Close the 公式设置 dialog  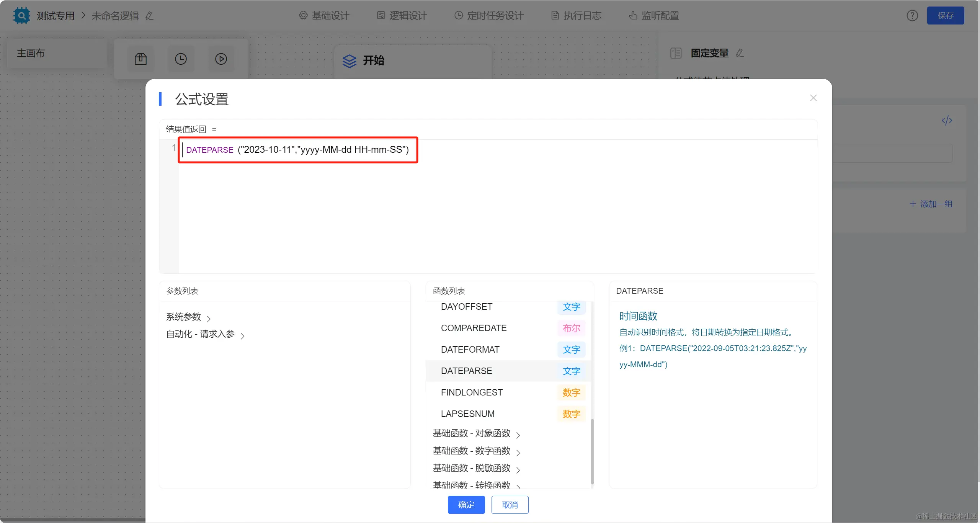point(813,98)
